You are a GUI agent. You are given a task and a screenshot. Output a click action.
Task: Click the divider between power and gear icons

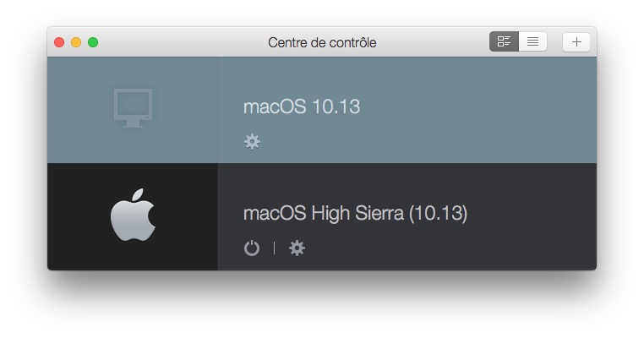pos(275,248)
